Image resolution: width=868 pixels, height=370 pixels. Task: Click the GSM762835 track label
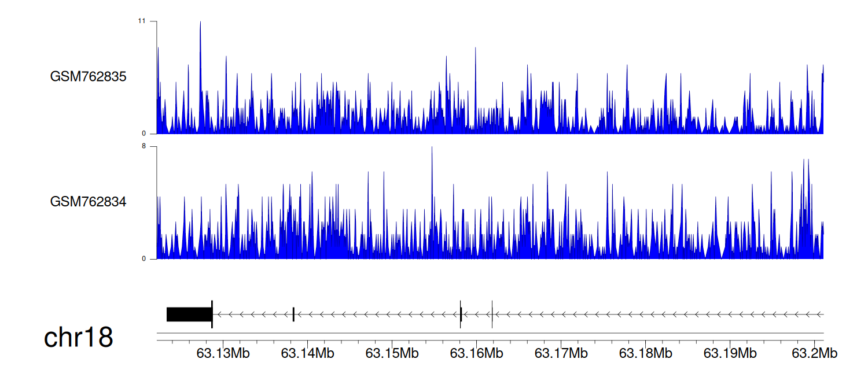[x=88, y=77]
